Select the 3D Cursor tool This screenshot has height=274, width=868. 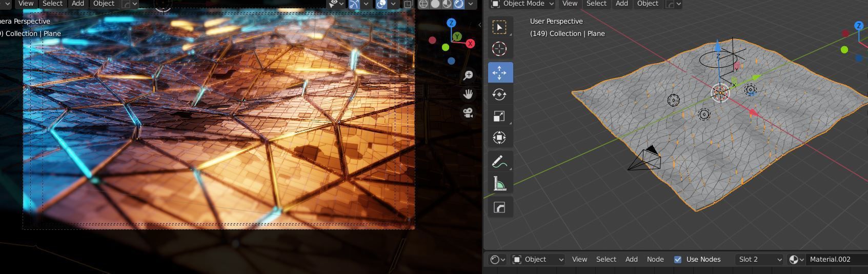coord(499,49)
